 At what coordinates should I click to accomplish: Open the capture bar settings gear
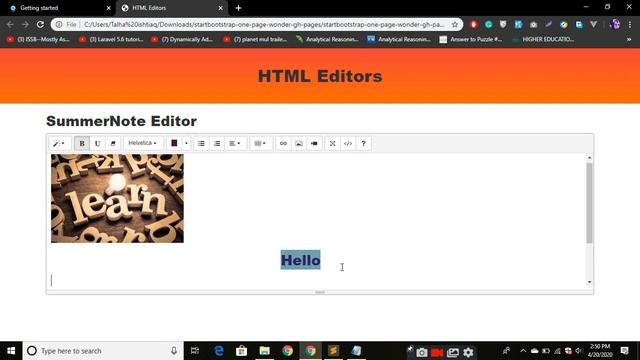point(468,352)
